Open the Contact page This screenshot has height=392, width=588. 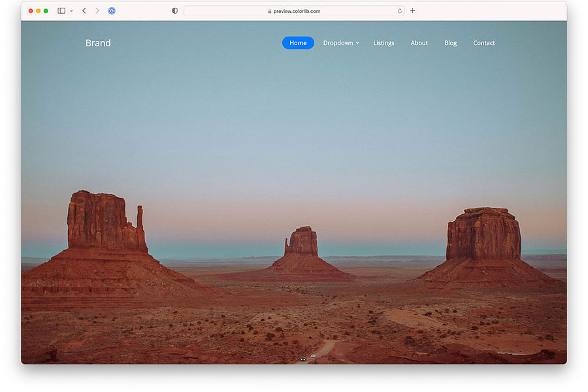(x=483, y=42)
